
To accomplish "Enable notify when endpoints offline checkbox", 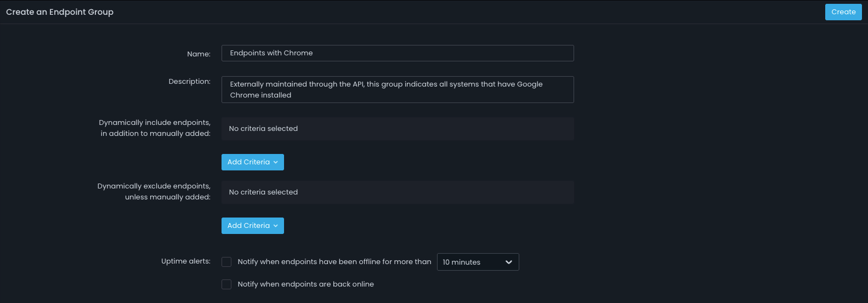I will click(226, 262).
